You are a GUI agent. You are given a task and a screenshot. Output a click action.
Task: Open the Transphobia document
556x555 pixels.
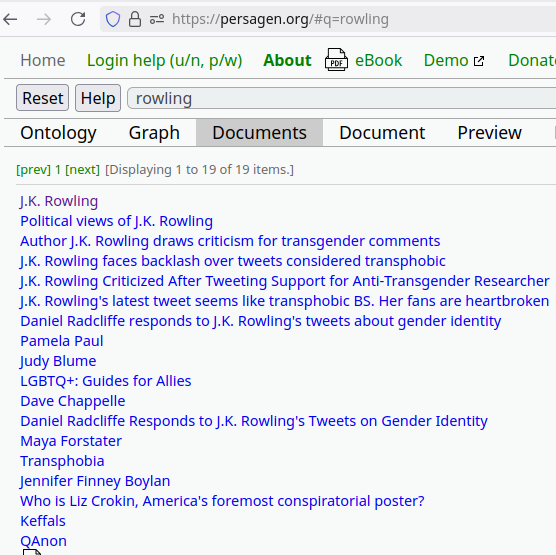pyautogui.click(x=62, y=461)
